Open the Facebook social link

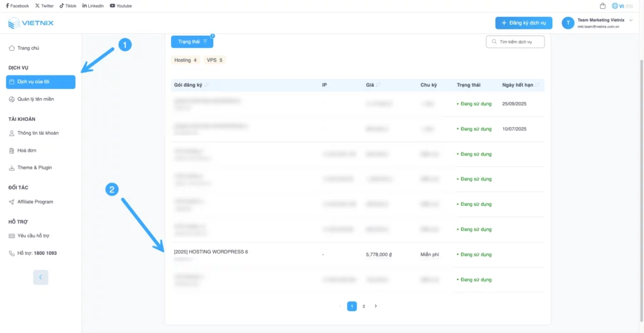(x=17, y=6)
